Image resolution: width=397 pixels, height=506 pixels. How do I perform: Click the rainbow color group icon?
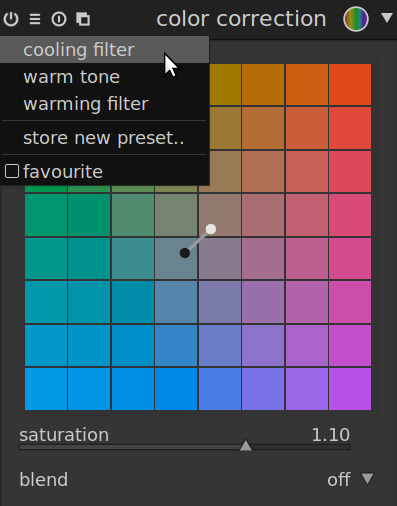[356, 19]
